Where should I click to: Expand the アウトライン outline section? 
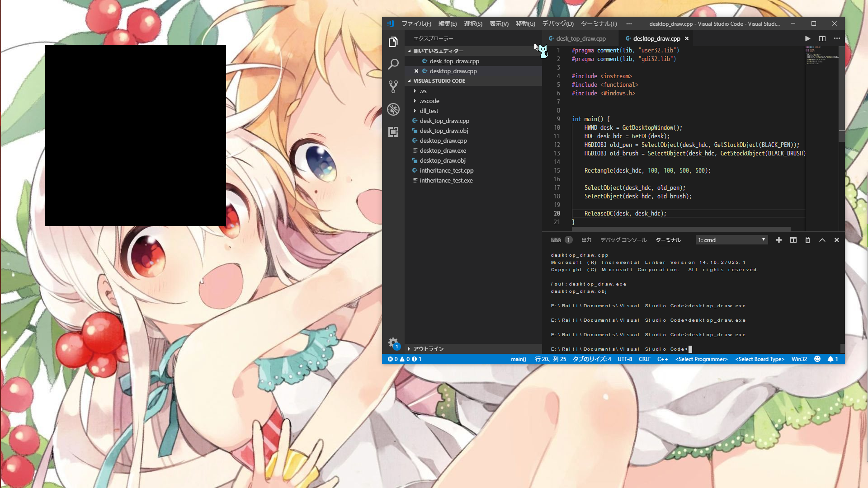coord(428,349)
